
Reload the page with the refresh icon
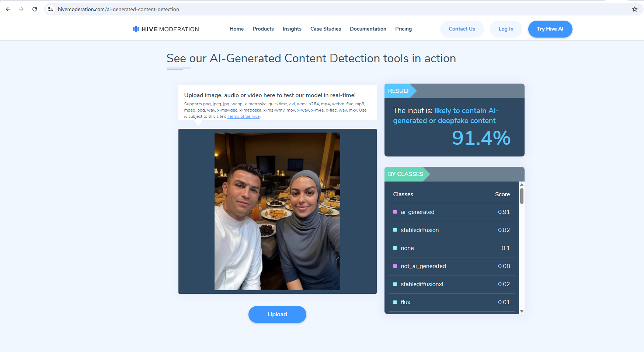(35, 9)
